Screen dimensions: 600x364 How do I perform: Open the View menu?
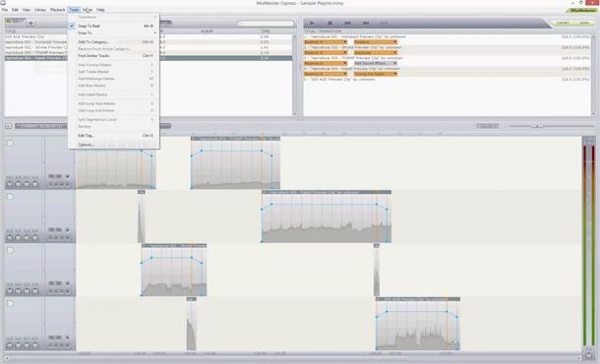tap(27, 10)
